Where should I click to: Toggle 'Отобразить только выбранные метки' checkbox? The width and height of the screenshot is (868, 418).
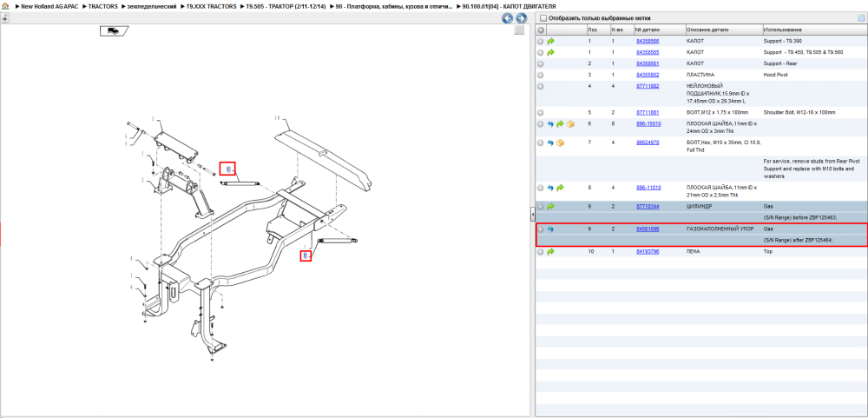(543, 18)
